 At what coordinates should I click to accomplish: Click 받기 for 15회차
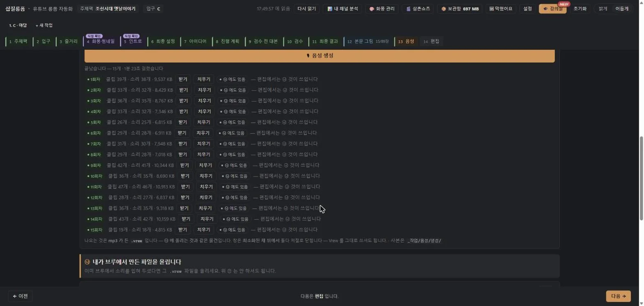point(183,230)
